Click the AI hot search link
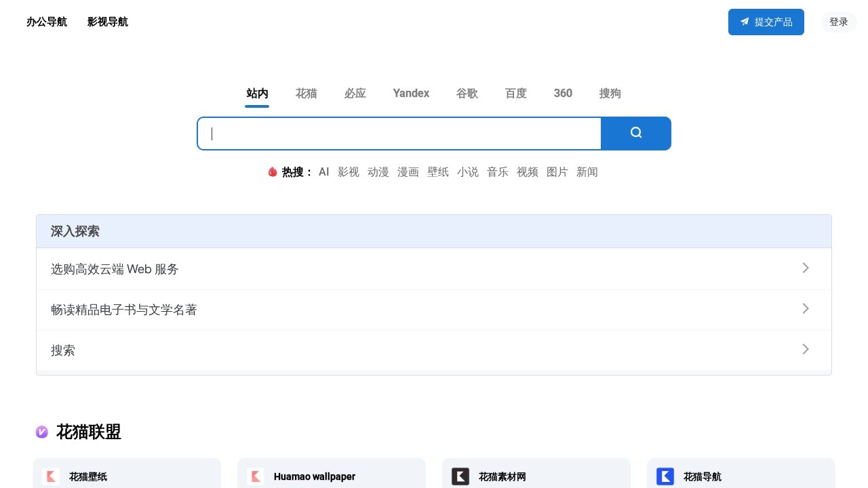Screen dimensions: 868x488 (324, 172)
